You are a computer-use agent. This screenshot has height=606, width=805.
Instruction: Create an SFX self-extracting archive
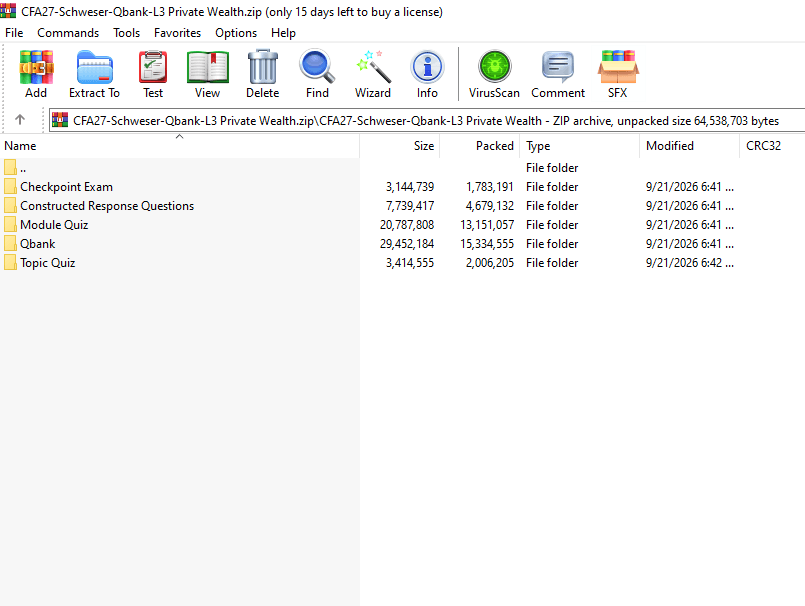pos(618,73)
